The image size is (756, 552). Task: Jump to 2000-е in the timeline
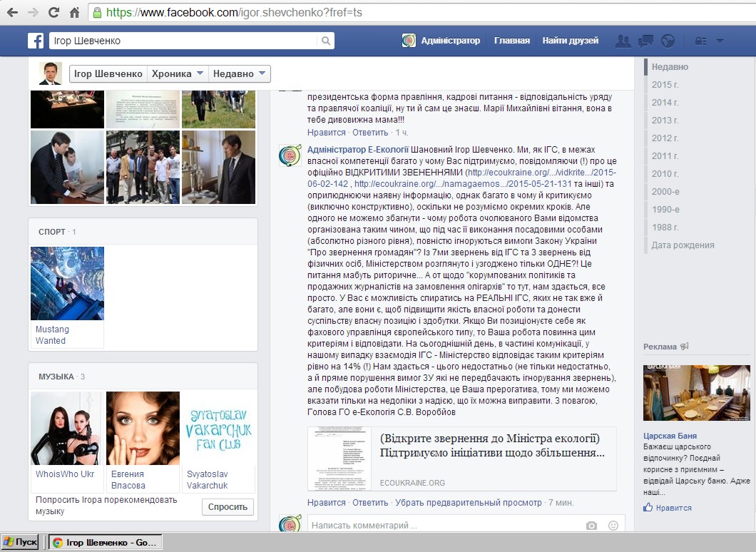coord(665,191)
